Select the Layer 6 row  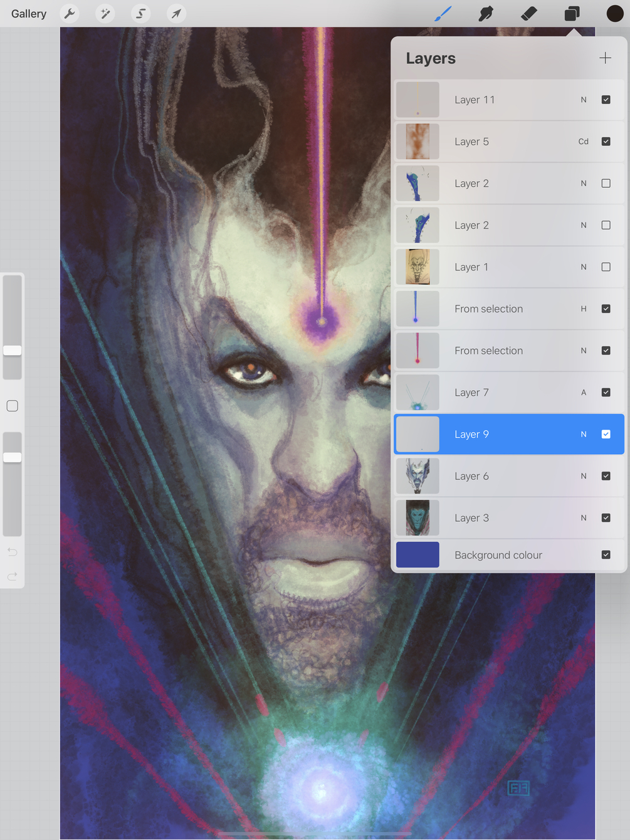pyautogui.click(x=509, y=476)
